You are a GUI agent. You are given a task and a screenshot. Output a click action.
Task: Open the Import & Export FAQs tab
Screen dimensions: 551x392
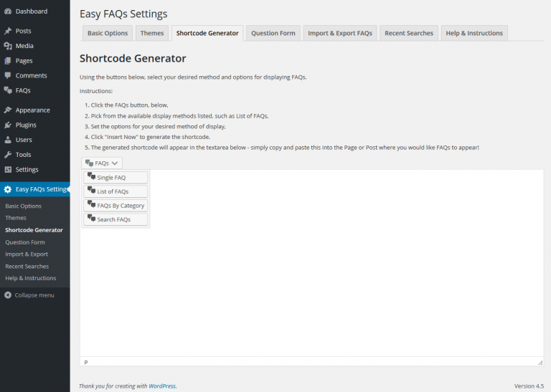[x=340, y=33]
